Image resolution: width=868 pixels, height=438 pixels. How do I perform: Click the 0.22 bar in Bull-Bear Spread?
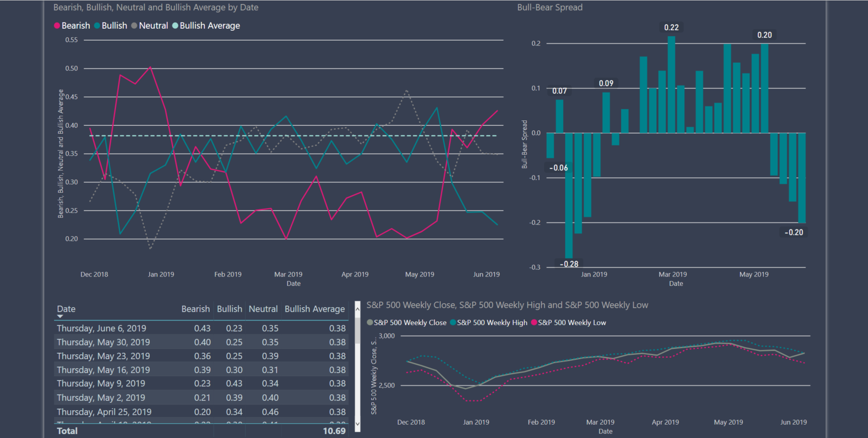click(x=671, y=84)
